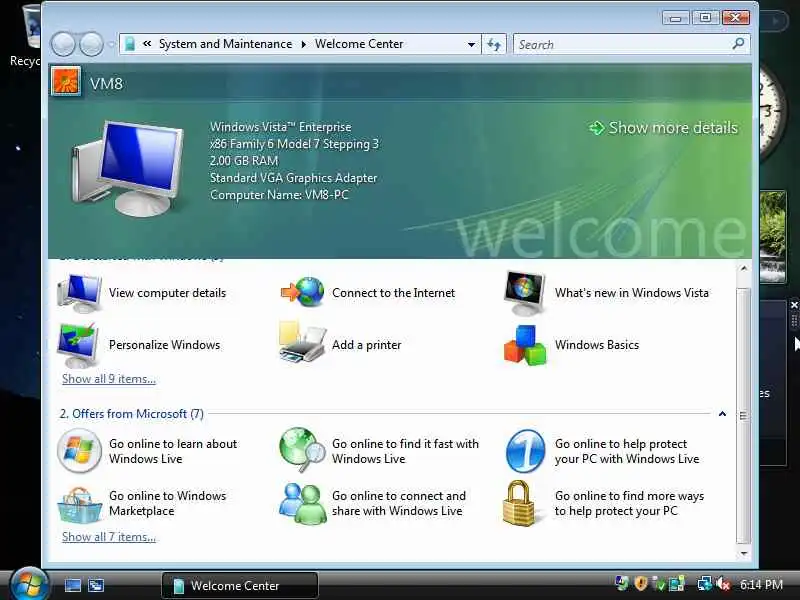800x600 pixels.
Task: Click the network tray icon
Action: (x=705, y=584)
